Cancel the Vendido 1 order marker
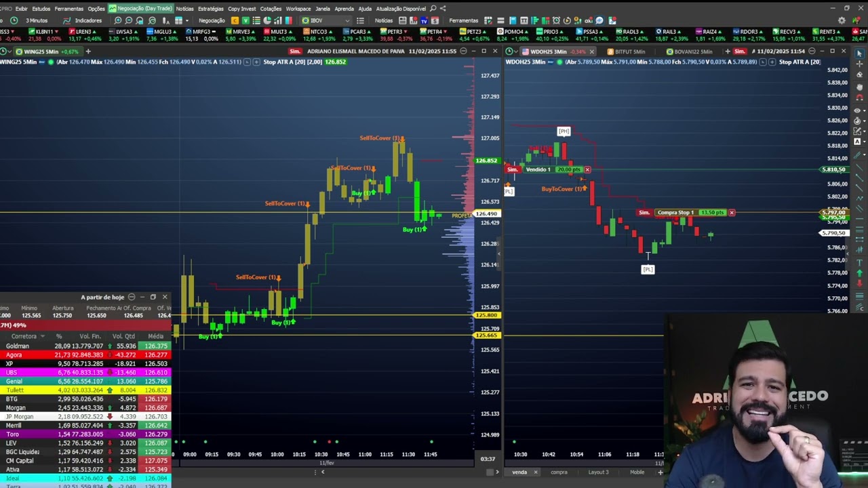Viewport: 868px width, 488px height. tap(587, 169)
